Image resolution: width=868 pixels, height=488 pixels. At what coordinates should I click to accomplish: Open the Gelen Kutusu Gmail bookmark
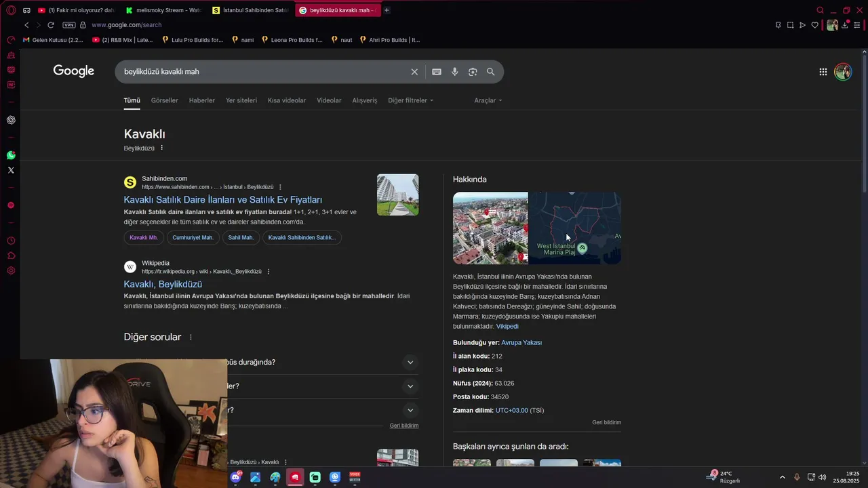coord(53,40)
